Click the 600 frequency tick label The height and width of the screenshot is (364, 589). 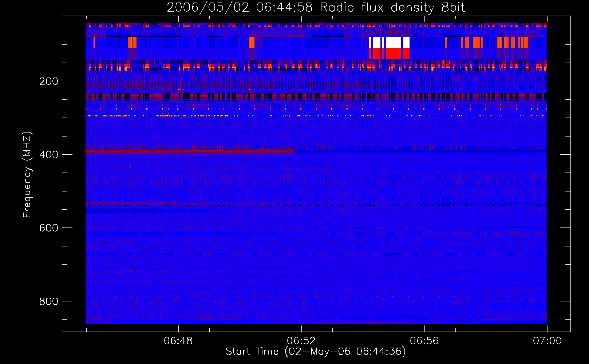(x=49, y=228)
